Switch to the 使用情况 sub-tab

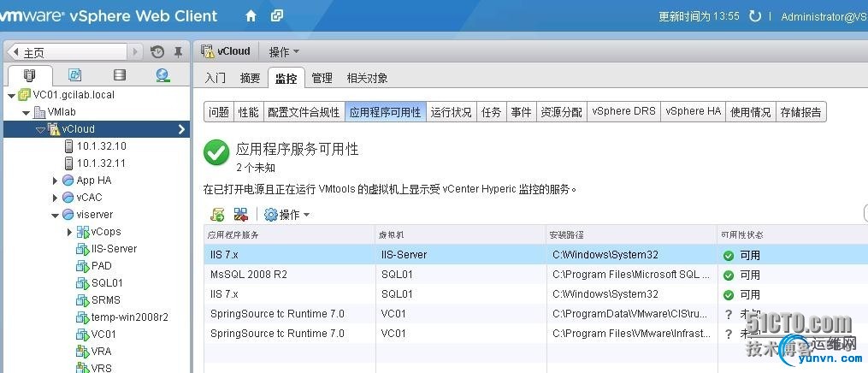751,112
